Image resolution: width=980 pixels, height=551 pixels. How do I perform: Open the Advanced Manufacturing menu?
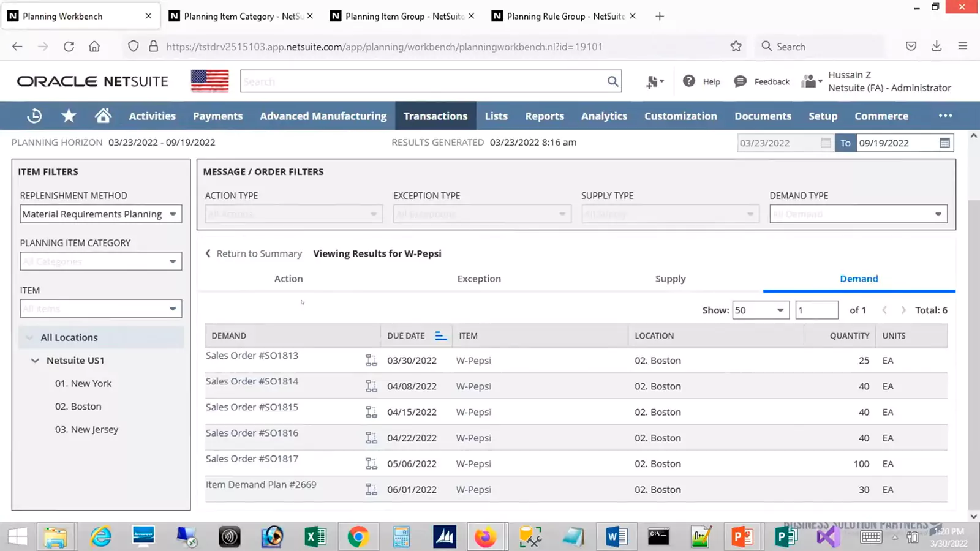point(323,116)
